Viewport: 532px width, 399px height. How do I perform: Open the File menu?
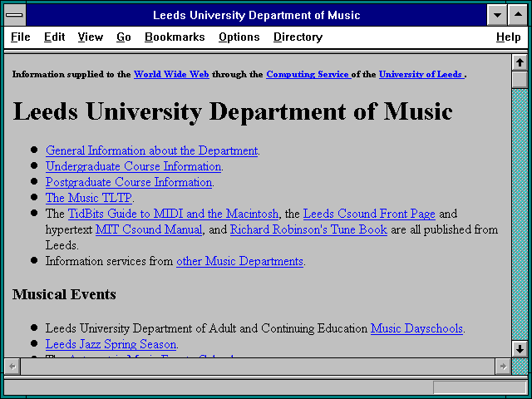tap(20, 37)
